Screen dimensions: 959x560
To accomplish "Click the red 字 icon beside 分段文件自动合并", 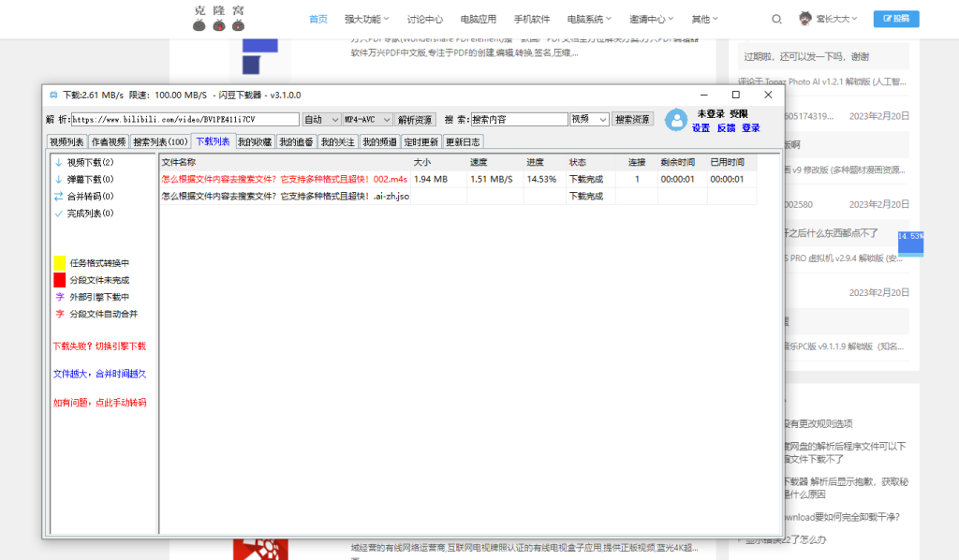I will pos(60,314).
